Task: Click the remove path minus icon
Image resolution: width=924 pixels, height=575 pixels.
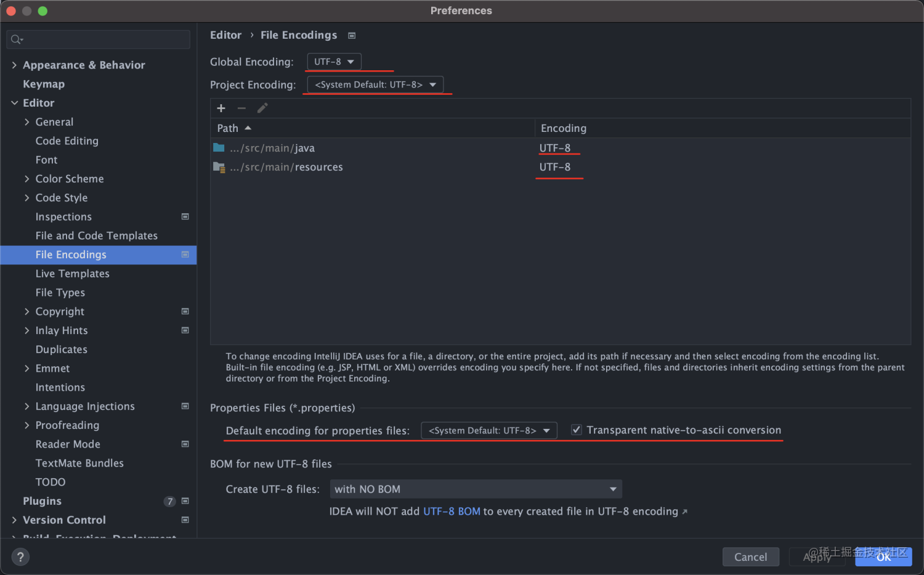Action: click(241, 108)
